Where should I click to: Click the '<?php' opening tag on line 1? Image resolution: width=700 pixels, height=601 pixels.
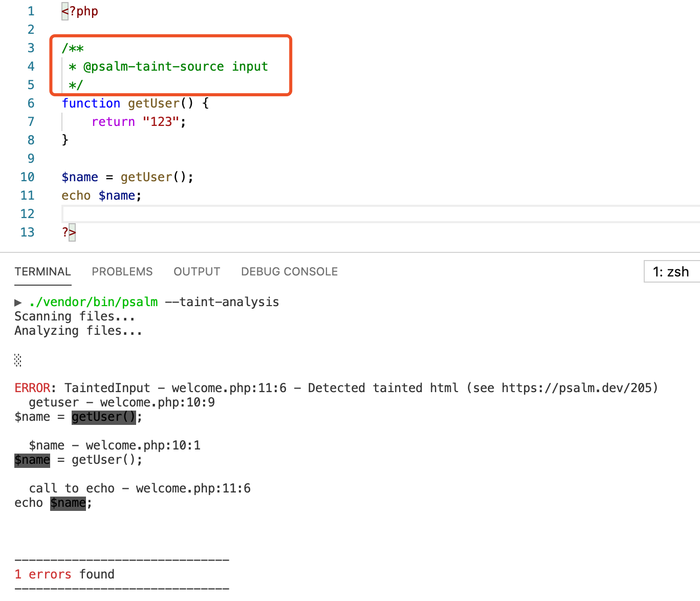pyautogui.click(x=80, y=11)
